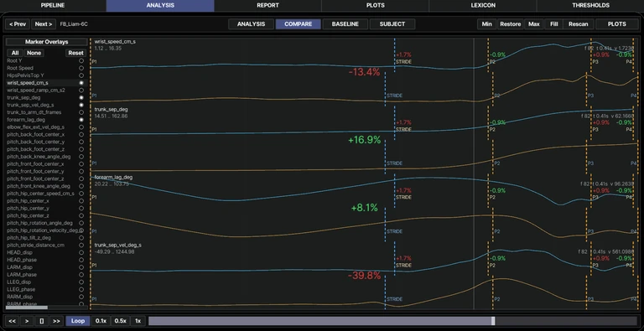Click the -13.4% wrist speed difference label
Viewport: 644px width, 331px height.
pos(364,72)
